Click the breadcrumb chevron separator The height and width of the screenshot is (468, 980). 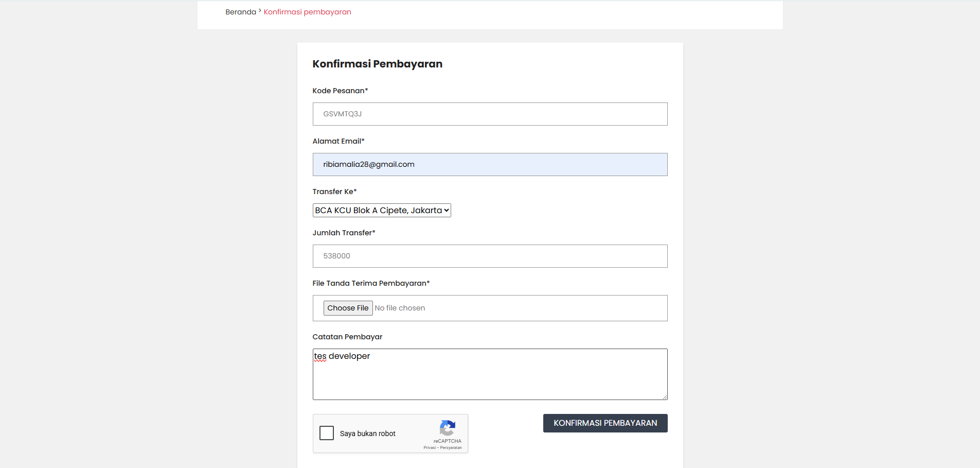pyautogui.click(x=260, y=11)
